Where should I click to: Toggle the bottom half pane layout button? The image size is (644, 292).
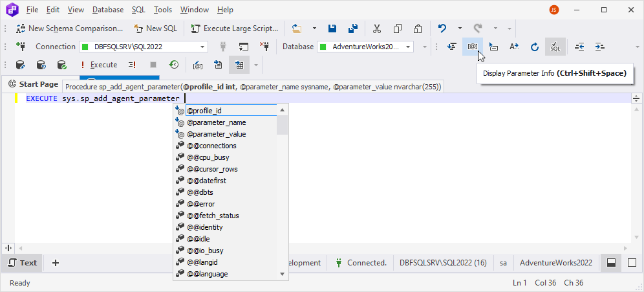click(x=611, y=263)
